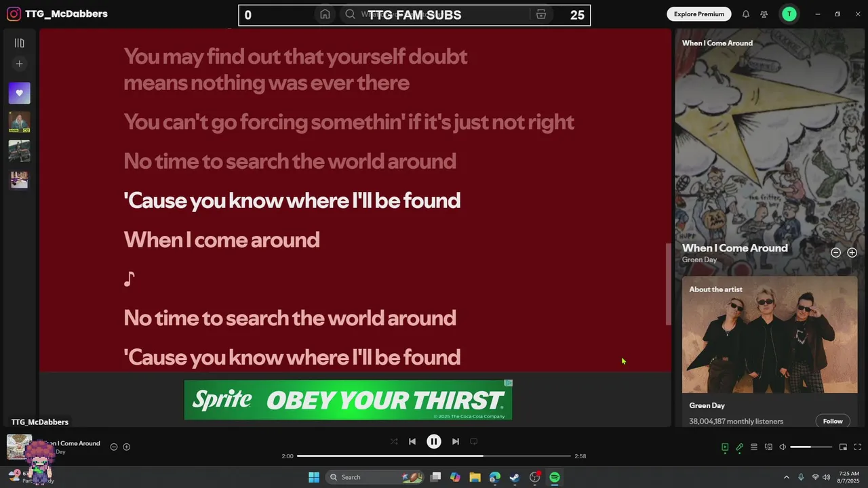Open the Green Day link under the song title
The height and width of the screenshot is (488, 868).
click(x=699, y=260)
